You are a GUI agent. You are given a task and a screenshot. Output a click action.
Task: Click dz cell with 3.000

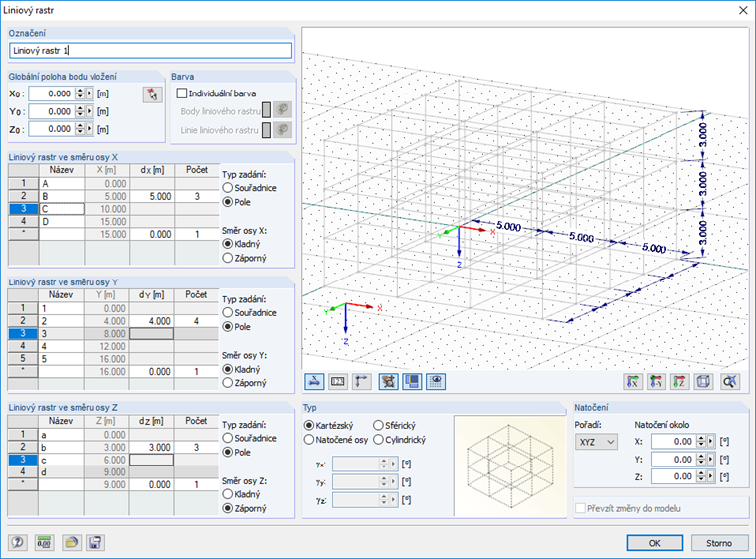151,448
